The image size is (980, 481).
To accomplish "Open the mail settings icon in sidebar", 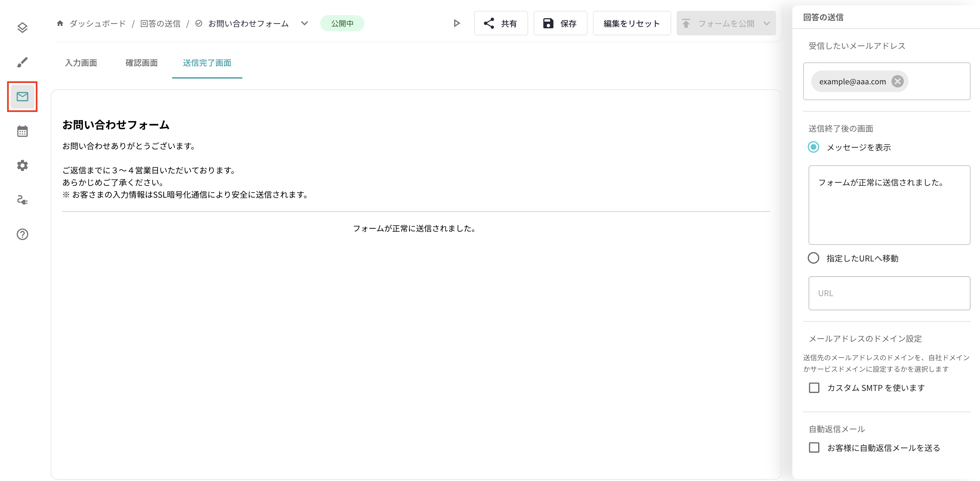I will [23, 96].
